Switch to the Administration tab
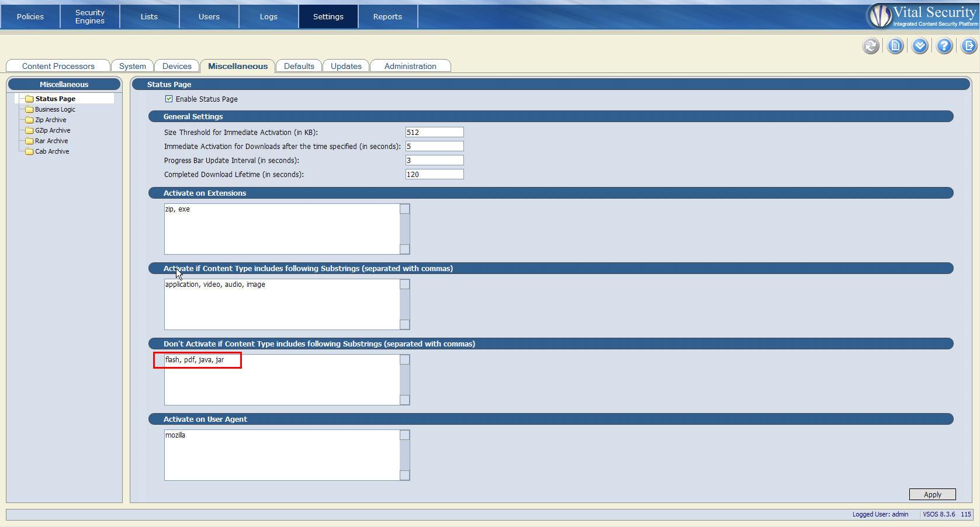 (x=410, y=66)
